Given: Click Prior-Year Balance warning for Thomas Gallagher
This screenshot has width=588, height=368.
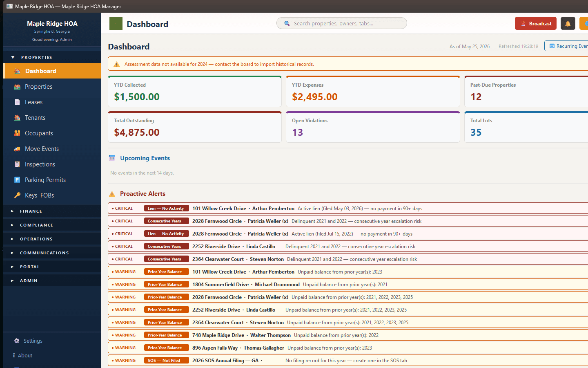Looking at the screenshot, I should click(x=348, y=348).
